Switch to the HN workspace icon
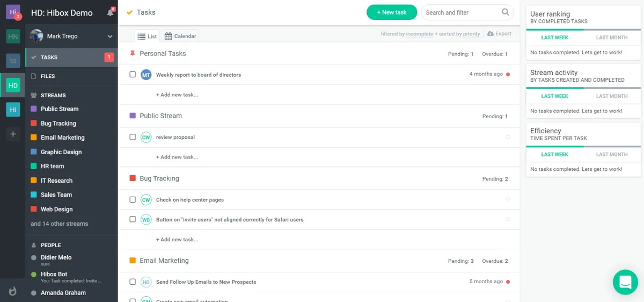 (x=13, y=36)
